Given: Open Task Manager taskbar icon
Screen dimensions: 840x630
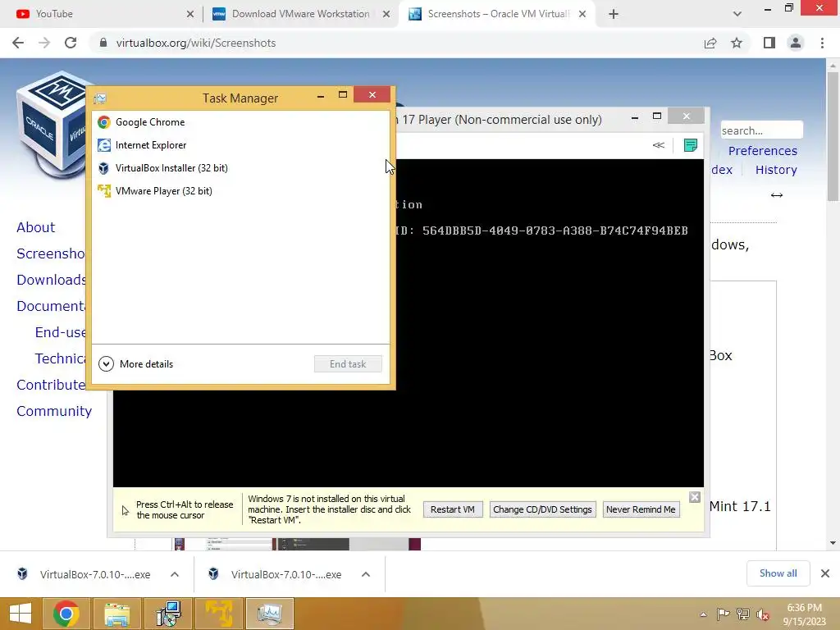Looking at the screenshot, I should [x=270, y=614].
